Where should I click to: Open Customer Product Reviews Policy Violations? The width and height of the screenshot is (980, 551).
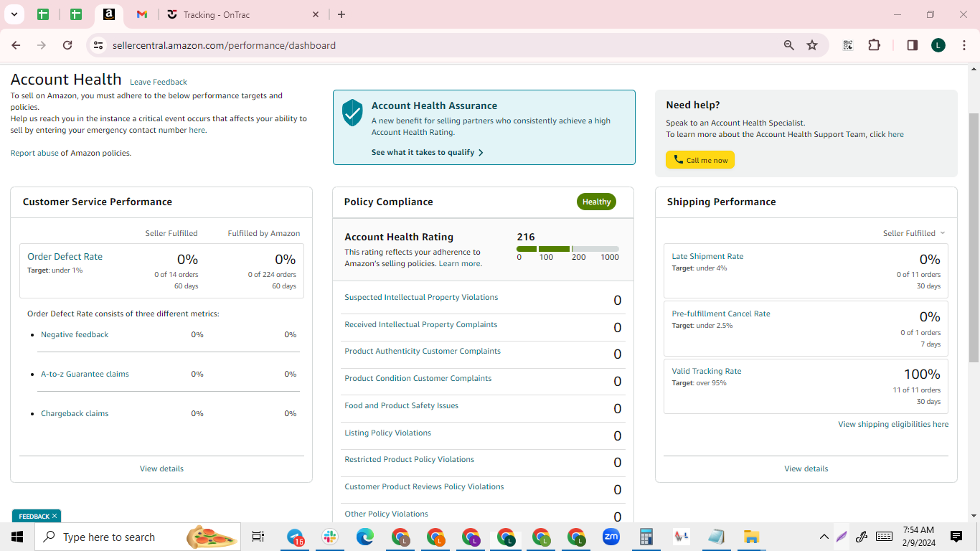424,486
